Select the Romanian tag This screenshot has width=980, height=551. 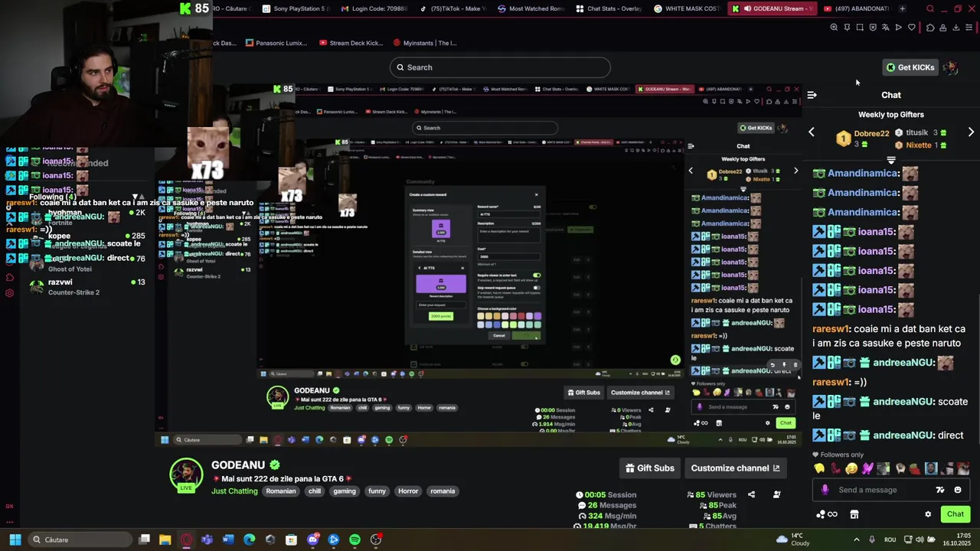point(281,491)
